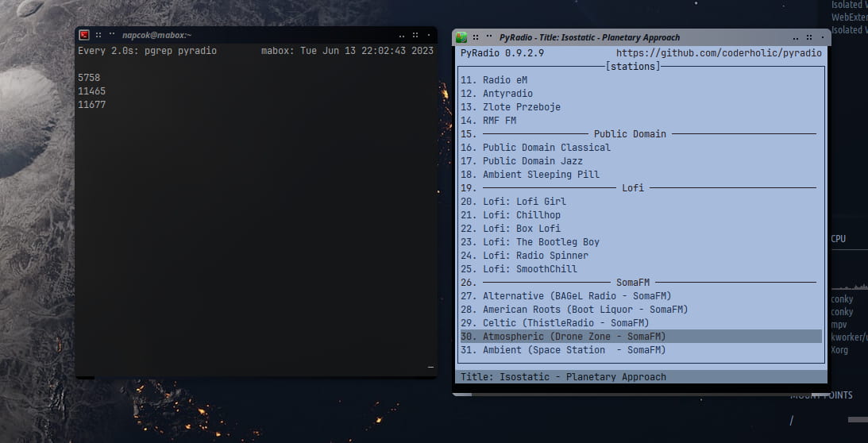Select station 29. Celtic (ThistleRadio - SomaFM)
Viewport: 868px width, 443px height.
641,323
